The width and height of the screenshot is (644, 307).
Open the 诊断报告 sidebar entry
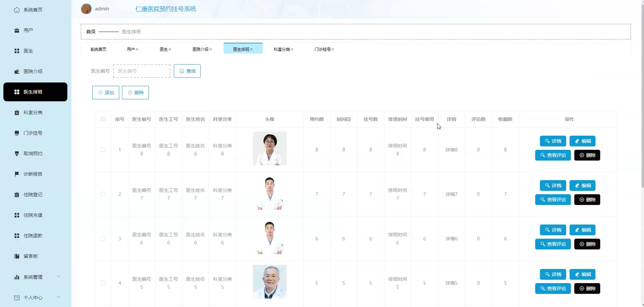coord(17,174)
